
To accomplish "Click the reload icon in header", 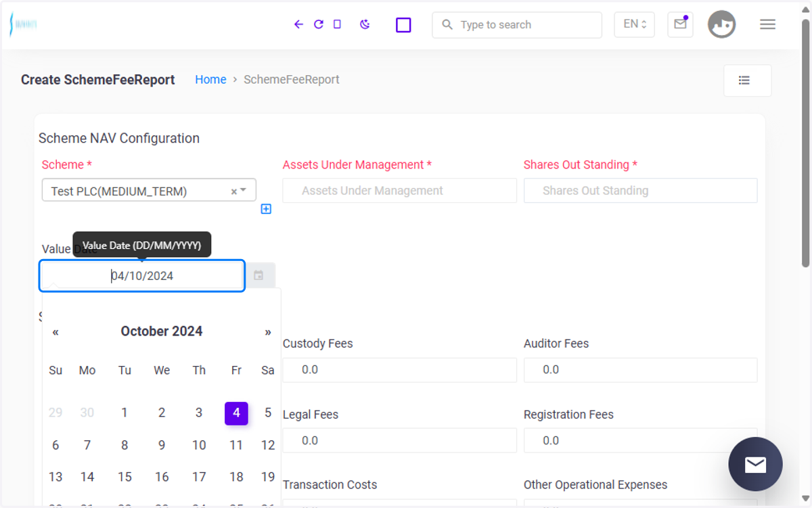I will [318, 24].
